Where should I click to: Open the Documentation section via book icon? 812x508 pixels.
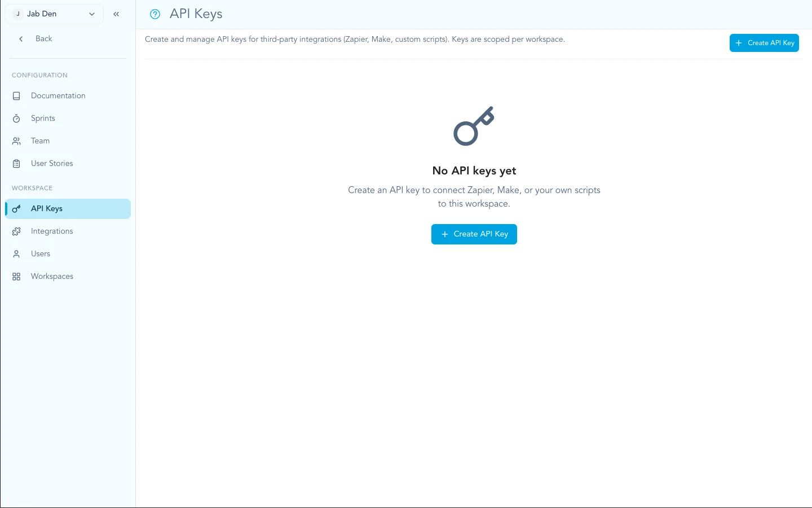[16, 95]
